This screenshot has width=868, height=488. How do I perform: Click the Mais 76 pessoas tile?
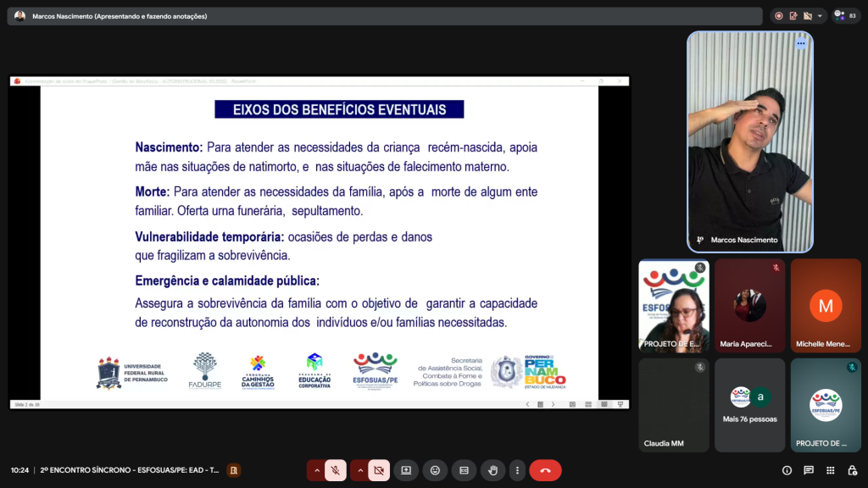pyautogui.click(x=749, y=404)
